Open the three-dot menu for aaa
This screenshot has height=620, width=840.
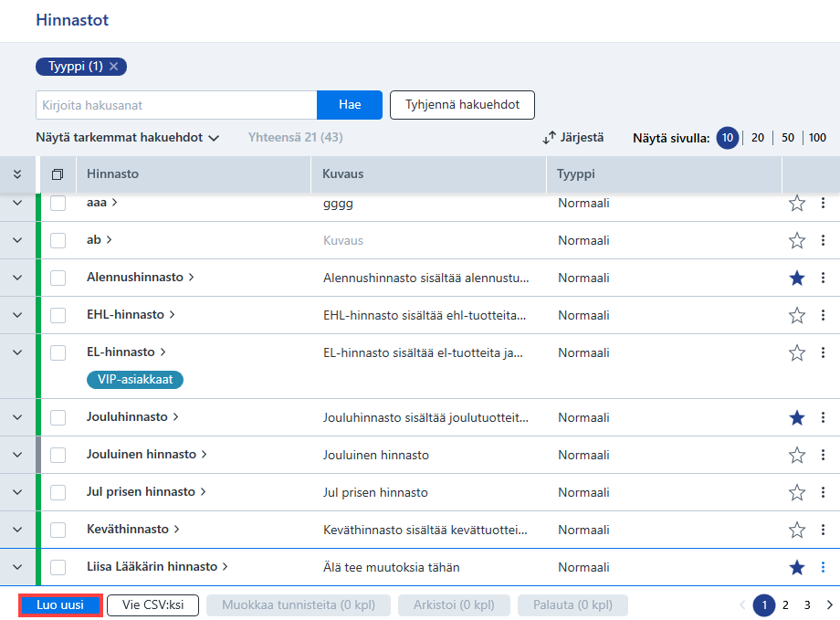tap(823, 203)
